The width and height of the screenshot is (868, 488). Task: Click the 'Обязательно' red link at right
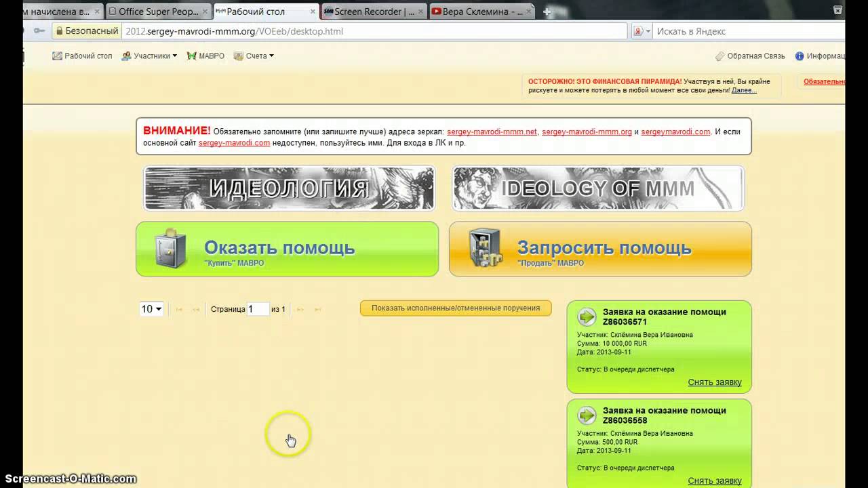[x=825, y=81]
